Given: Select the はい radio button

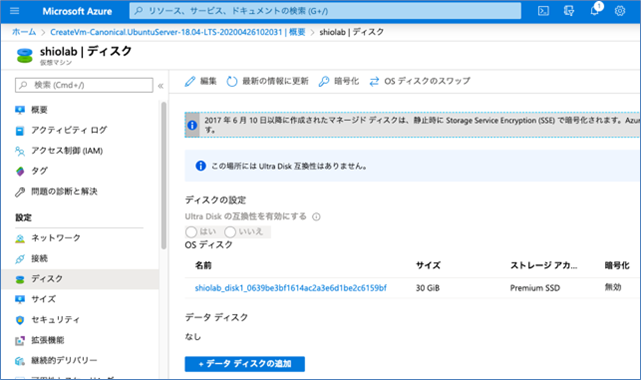Looking at the screenshot, I should [x=191, y=232].
